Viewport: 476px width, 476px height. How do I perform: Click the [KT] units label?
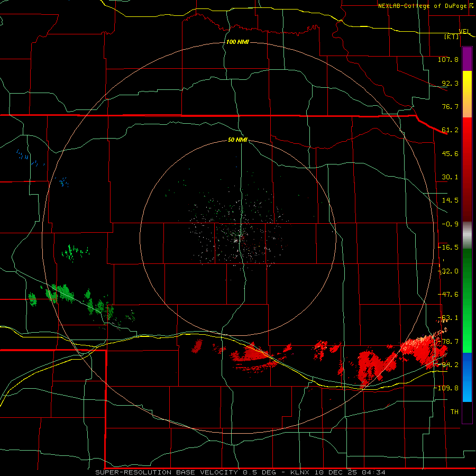pyautogui.click(x=452, y=36)
